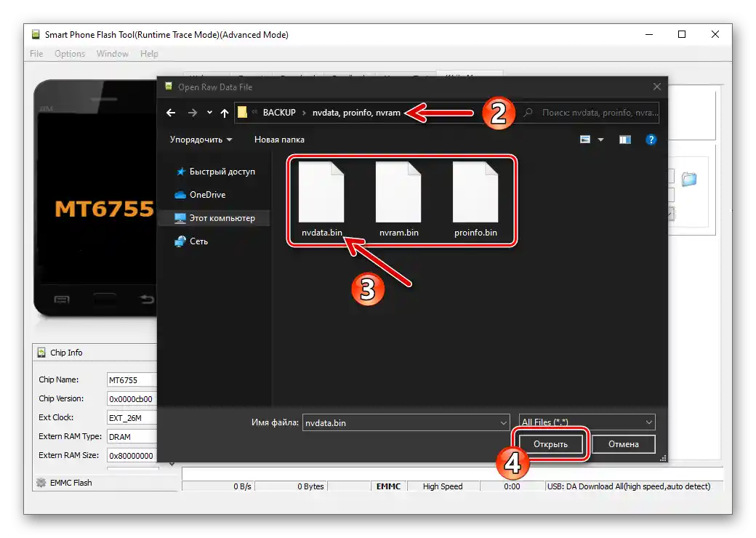
Task: Open the Упорядочить menu
Action: pyautogui.click(x=201, y=140)
